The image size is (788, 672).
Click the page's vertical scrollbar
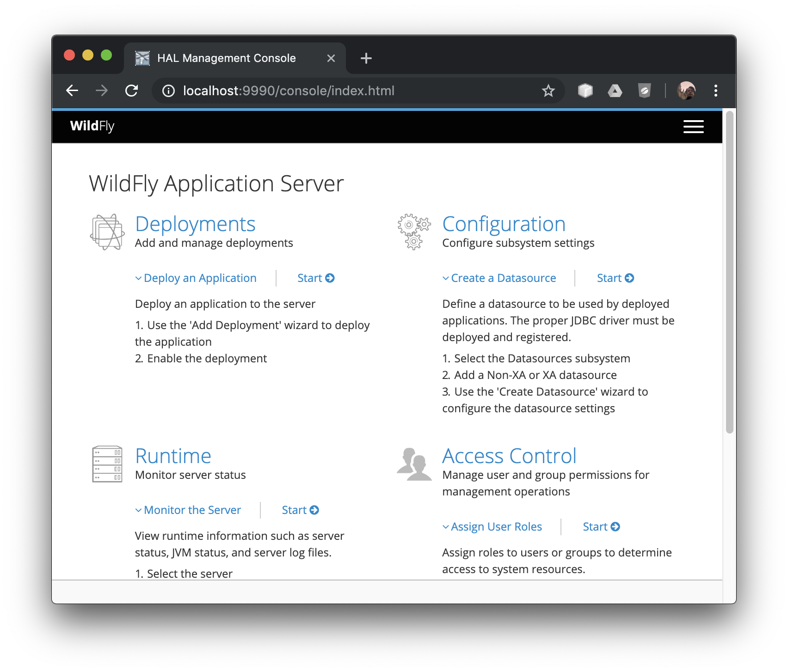point(729,273)
